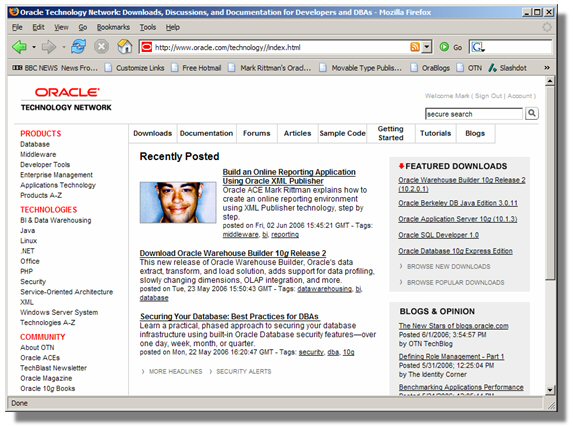Switch to the Downloads tab
This screenshot has height=426, width=573.
point(152,133)
